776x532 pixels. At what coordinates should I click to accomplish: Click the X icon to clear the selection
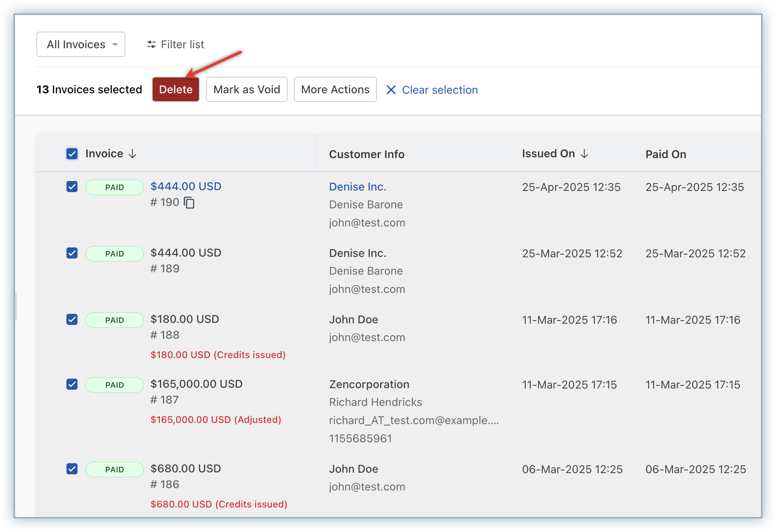click(x=391, y=90)
